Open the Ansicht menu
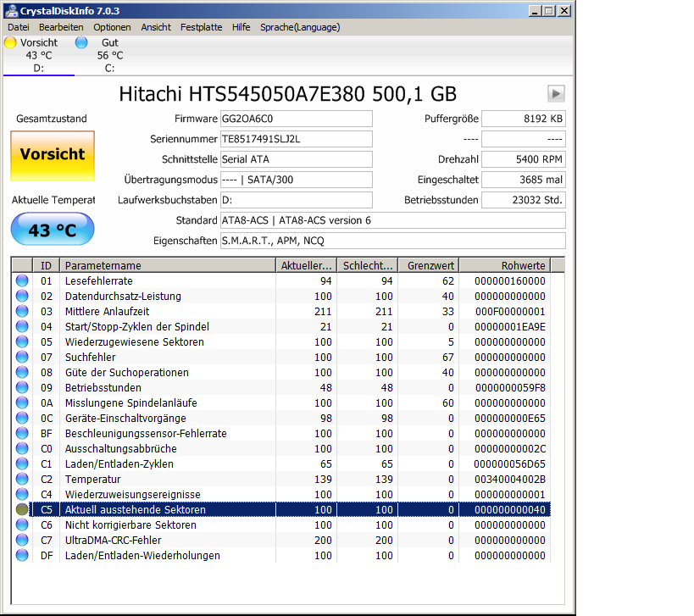This screenshot has width=694, height=616. point(156,27)
